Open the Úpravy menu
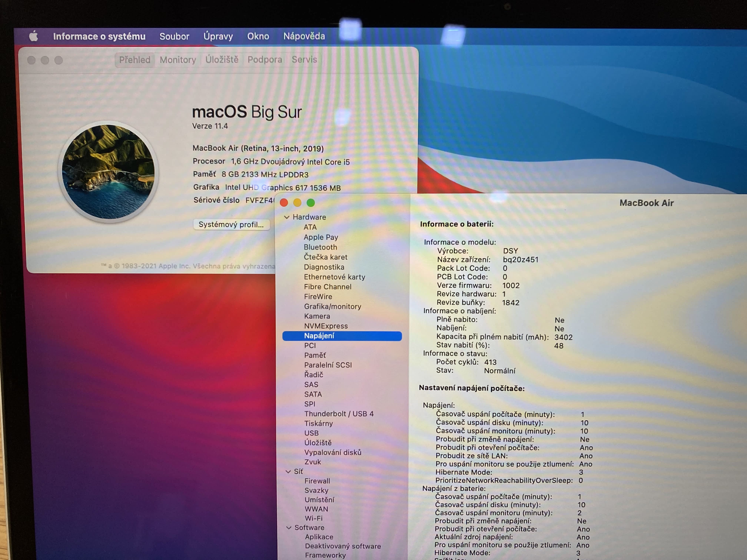This screenshot has height=560, width=747. pyautogui.click(x=218, y=36)
